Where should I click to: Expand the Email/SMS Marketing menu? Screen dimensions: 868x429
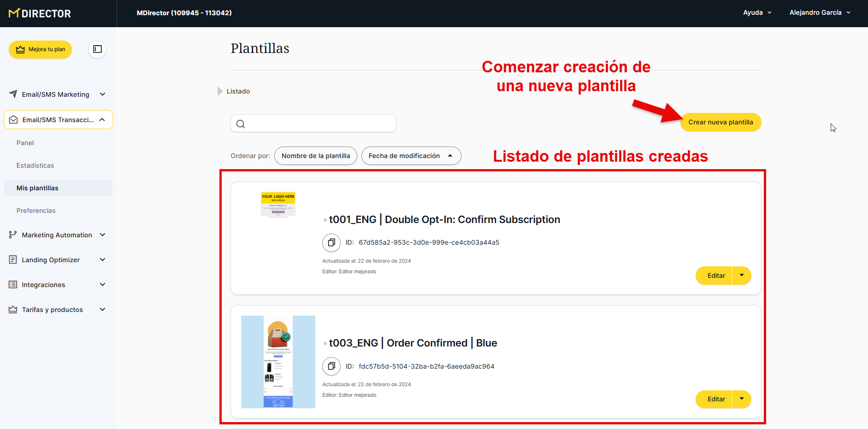[x=102, y=94]
